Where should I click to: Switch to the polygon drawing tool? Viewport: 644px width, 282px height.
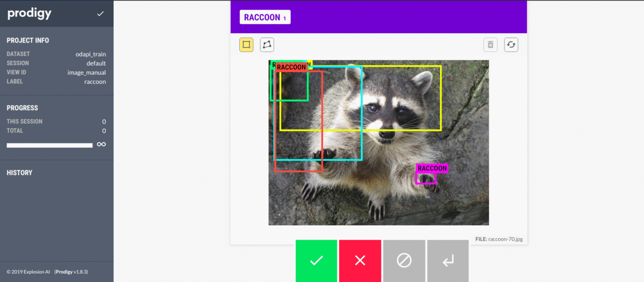pyautogui.click(x=267, y=45)
